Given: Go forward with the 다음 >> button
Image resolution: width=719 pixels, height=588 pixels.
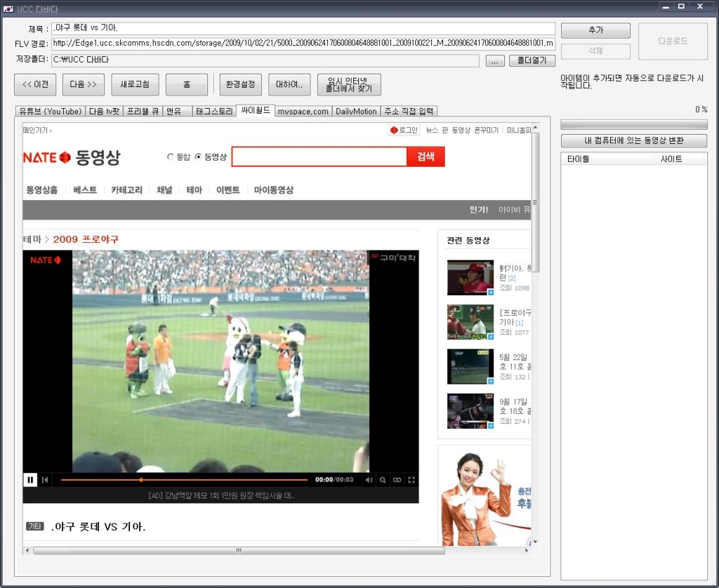Looking at the screenshot, I should [83, 84].
